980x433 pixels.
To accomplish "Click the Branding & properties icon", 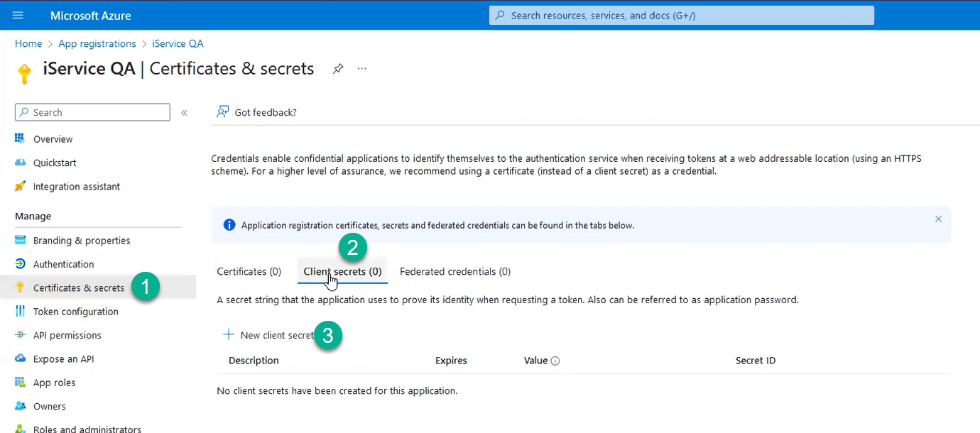I will click(20, 241).
